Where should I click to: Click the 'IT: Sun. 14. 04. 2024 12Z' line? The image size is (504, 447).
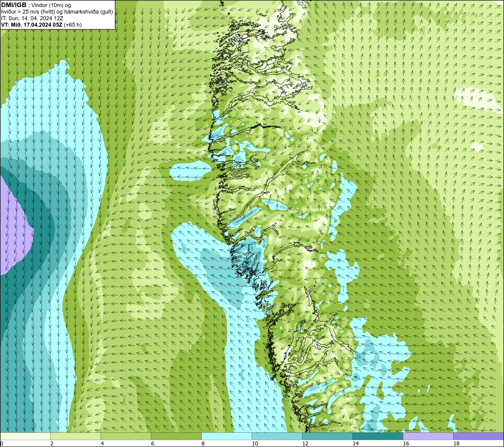(32, 18)
